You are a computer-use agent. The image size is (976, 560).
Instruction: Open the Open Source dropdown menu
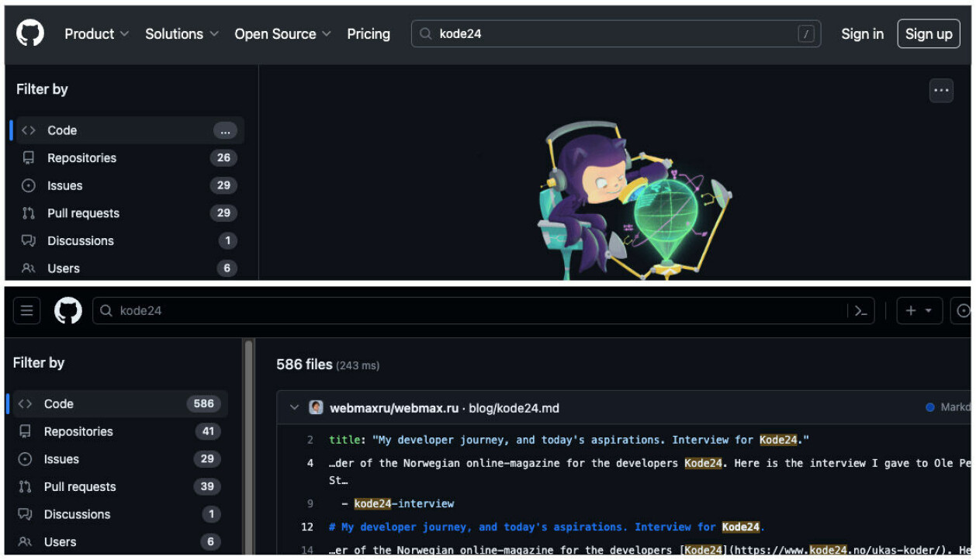[x=282, y=34]
